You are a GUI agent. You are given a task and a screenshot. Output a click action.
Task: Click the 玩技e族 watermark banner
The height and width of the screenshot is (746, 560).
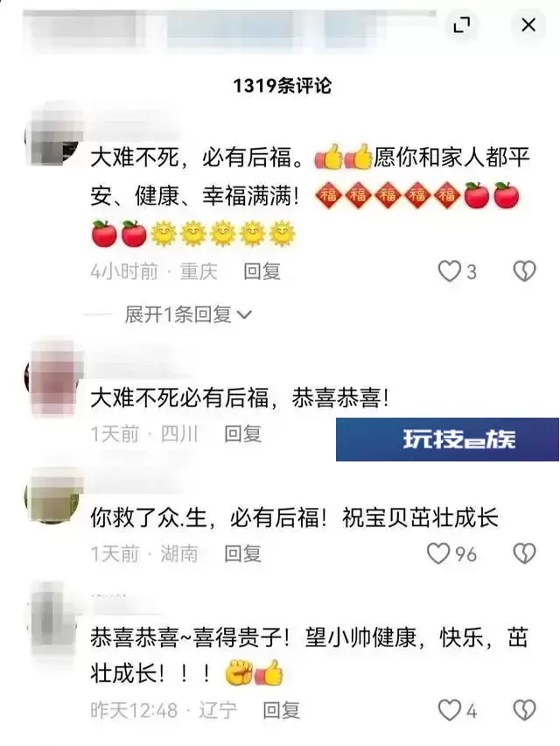click(x=447, y=440)
